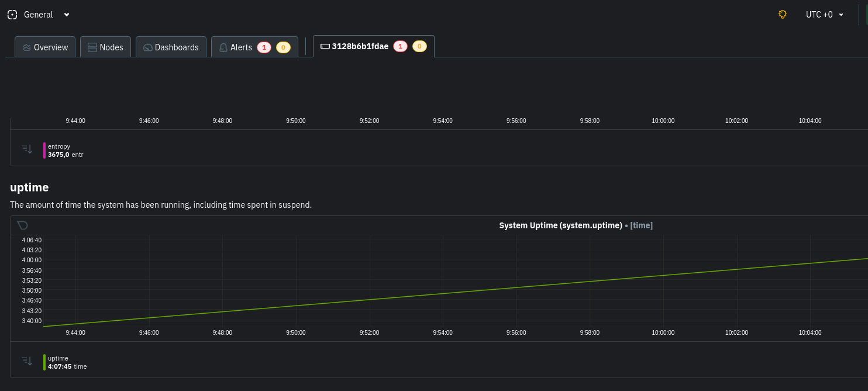
Task: Click the uptime line on the chart
Action: 455,292
